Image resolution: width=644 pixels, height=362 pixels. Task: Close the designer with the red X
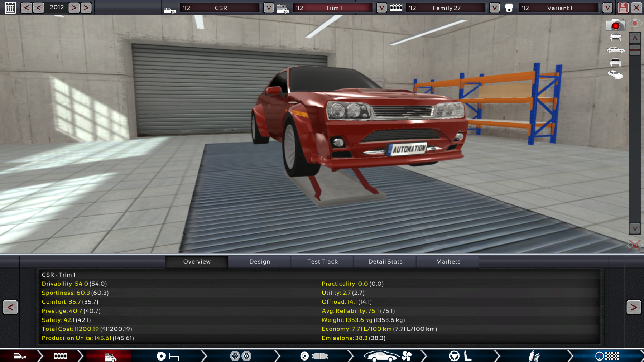tap(636, 8)
